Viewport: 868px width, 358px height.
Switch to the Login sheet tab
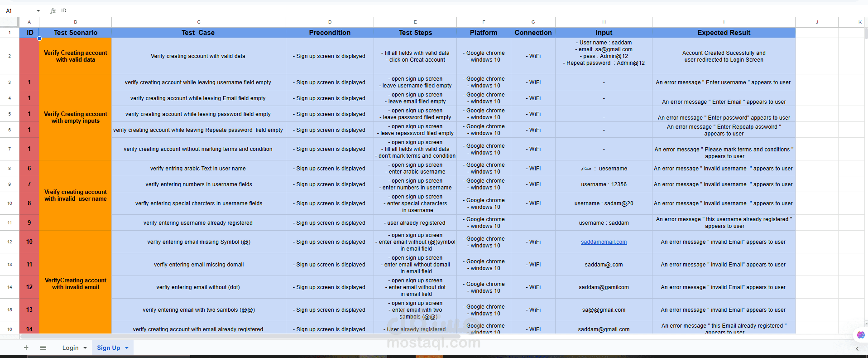click(x=70, y=348)
